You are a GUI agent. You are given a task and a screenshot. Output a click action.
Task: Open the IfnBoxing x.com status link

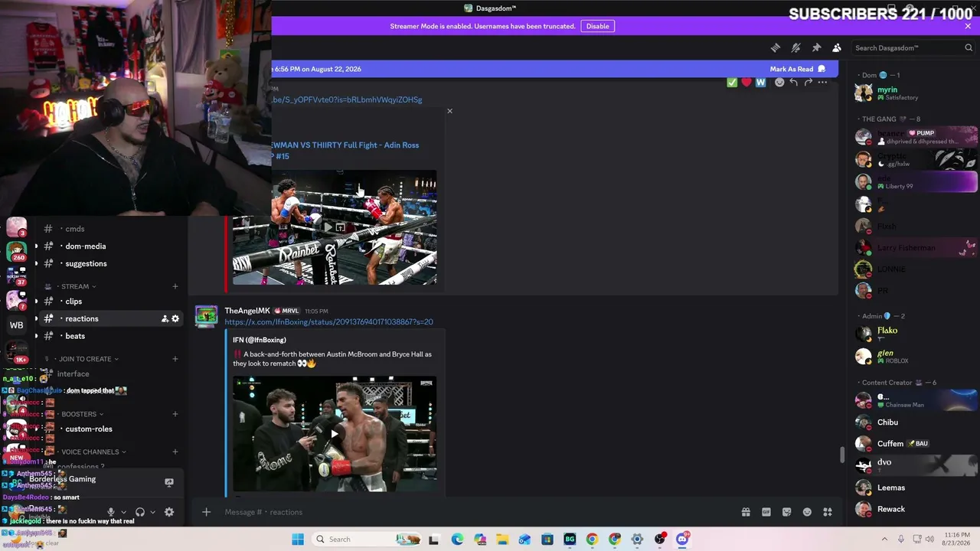click(328, 322)
